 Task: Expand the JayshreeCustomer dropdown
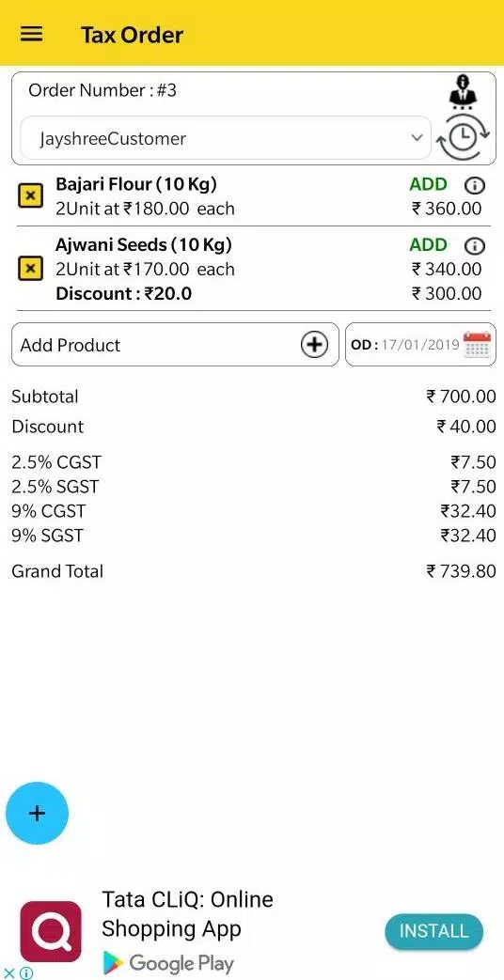226,138
